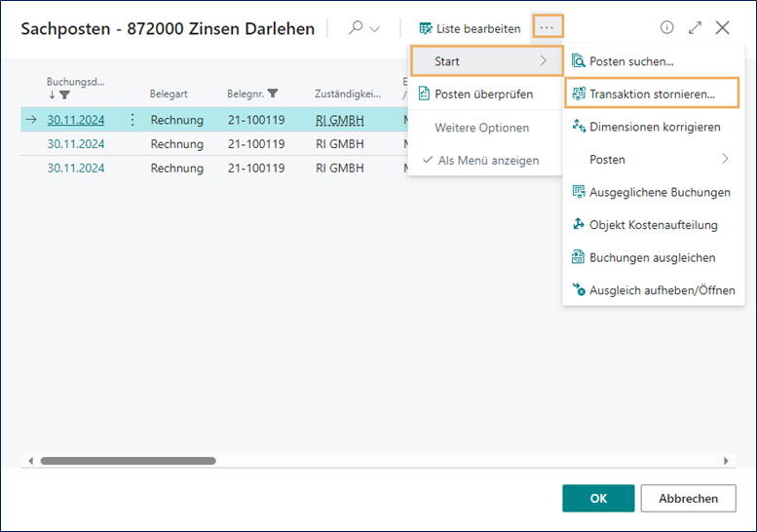Click Liste bearbeiten in the toolbar
The height and width of the screenshot is (532, 757).
click(x=470, y=28)
